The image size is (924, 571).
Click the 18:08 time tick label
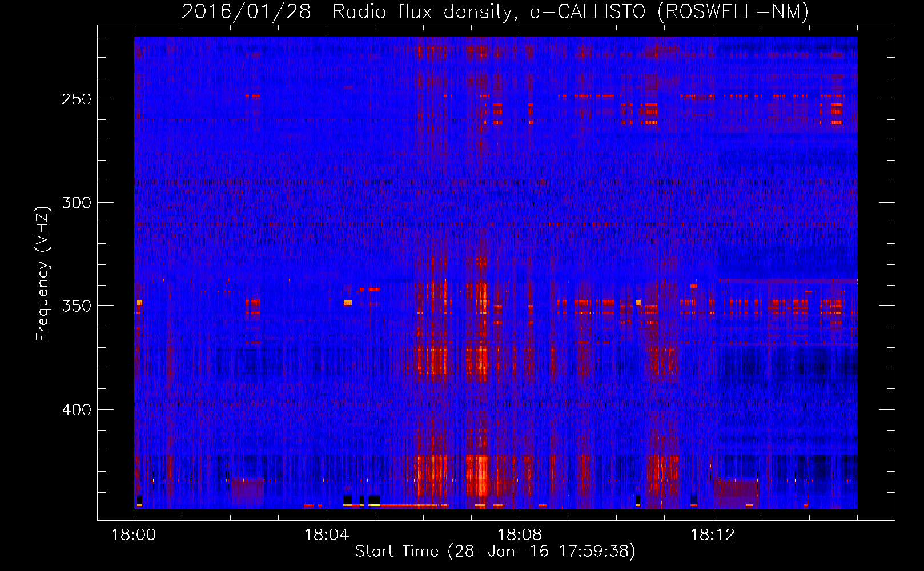520,535
